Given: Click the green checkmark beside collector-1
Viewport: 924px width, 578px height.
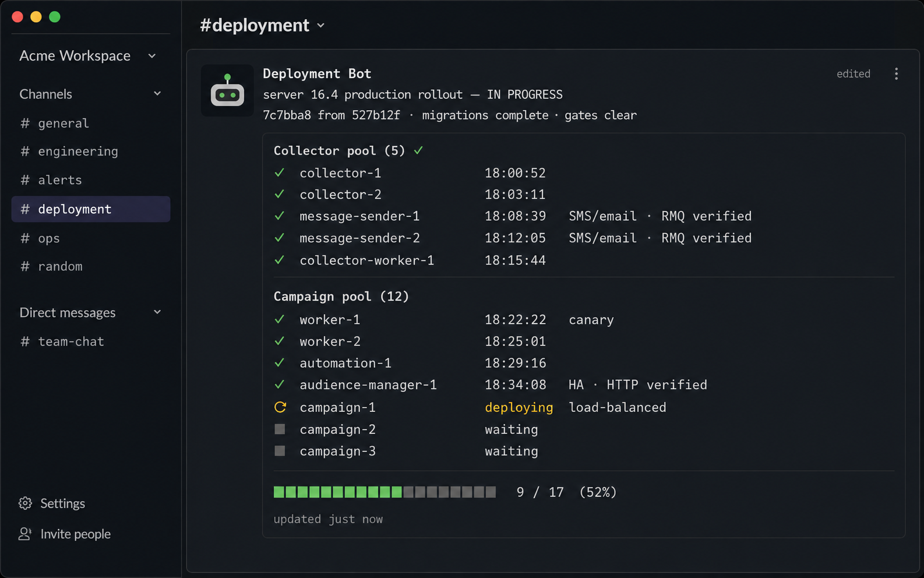Looking at the screenshot, I should pyautogui.click(x=280, y=173).
